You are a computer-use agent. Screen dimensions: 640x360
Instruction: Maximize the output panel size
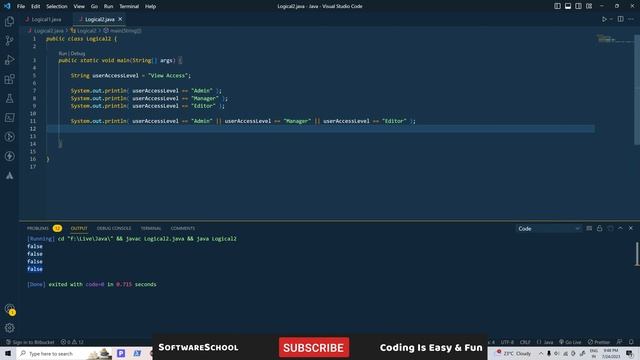[620, 229]
